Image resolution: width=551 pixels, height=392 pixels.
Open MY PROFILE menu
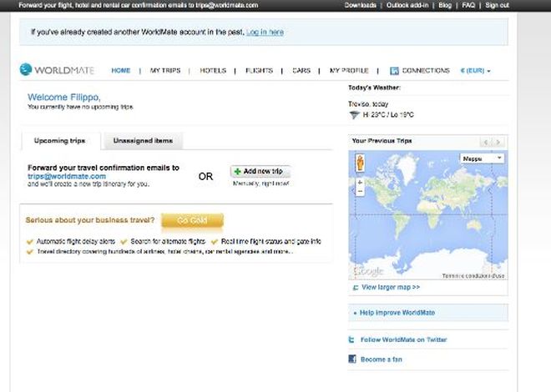point(349,71)
